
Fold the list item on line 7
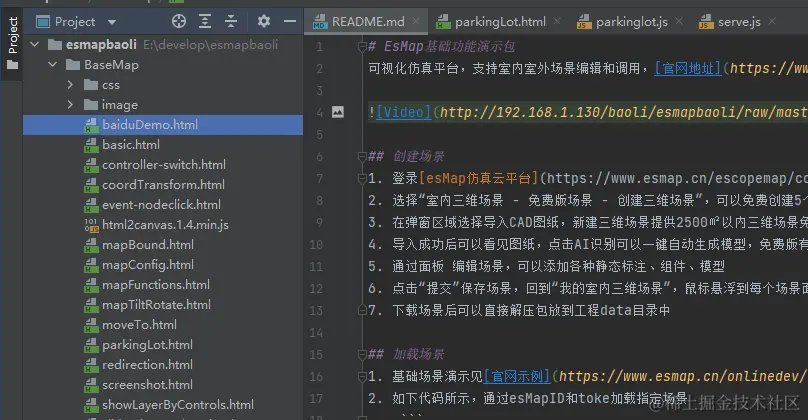362,179
